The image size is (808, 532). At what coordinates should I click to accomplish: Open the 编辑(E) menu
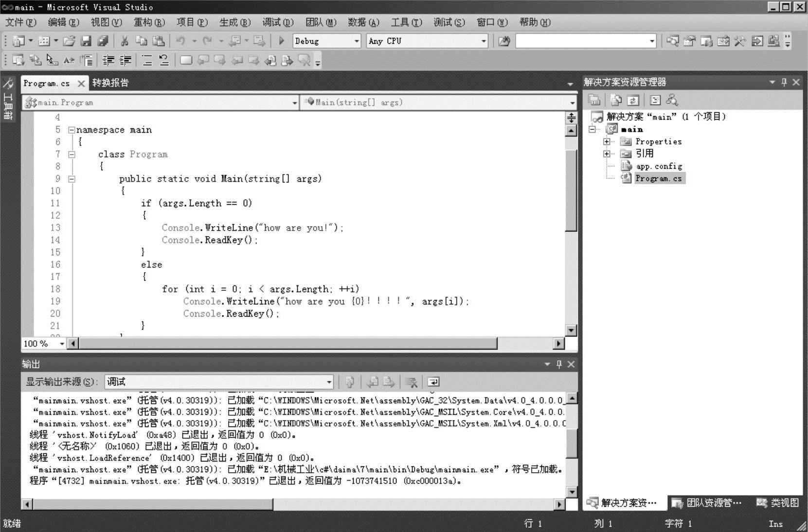63,22
